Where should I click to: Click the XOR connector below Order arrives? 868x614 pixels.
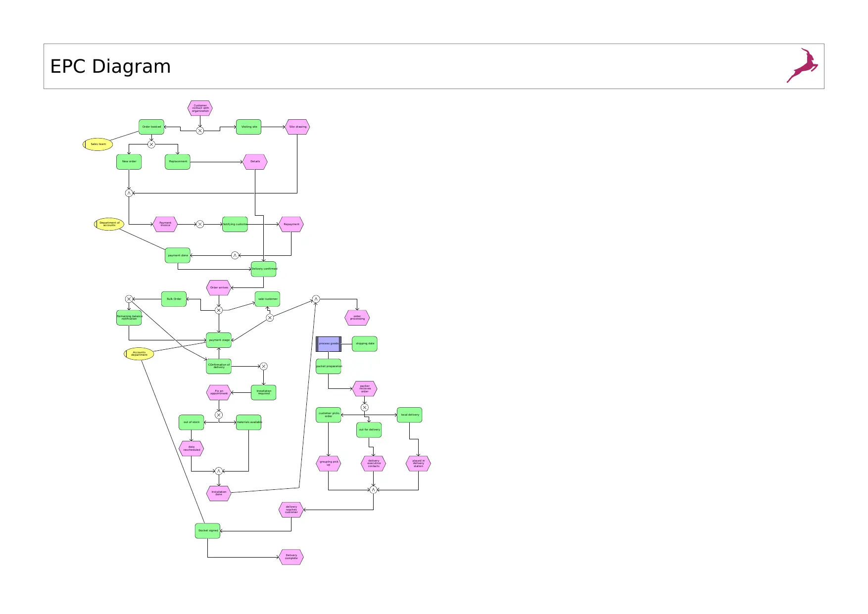pos(219,310)
